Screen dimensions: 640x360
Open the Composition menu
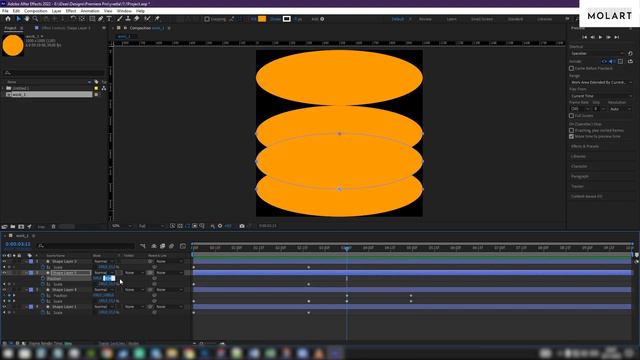36,11
